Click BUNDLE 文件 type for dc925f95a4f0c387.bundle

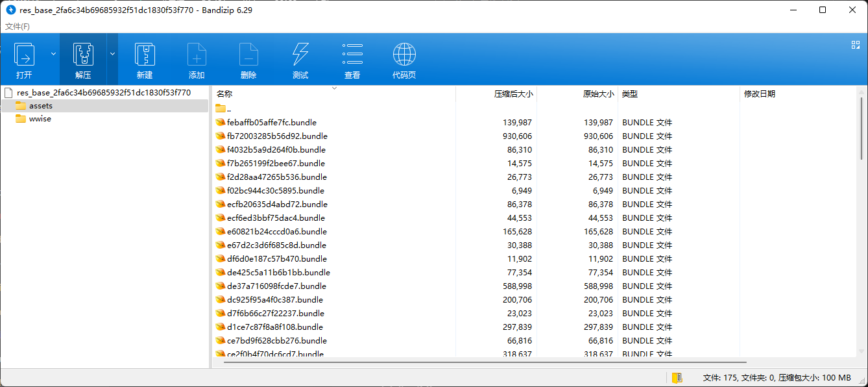click(x=647, y=299)
